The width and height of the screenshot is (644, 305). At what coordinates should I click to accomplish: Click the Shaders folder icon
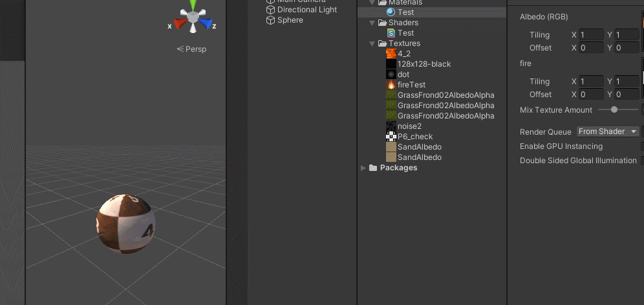(382, 23)
